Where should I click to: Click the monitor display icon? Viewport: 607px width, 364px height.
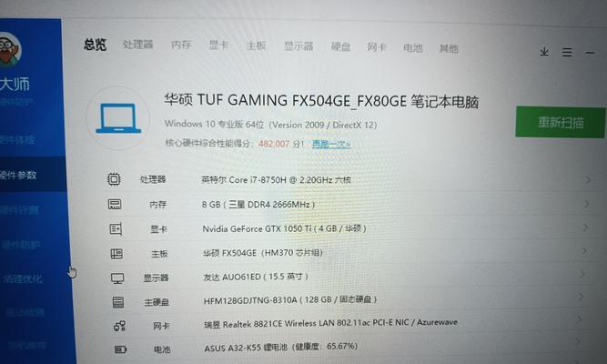[117, 278]
